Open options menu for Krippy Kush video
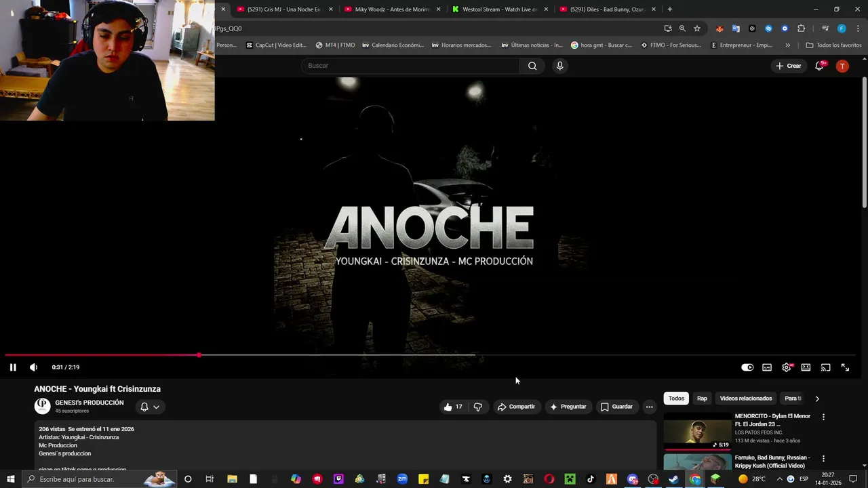Screen dimensions: 868x488 (823, 459)
